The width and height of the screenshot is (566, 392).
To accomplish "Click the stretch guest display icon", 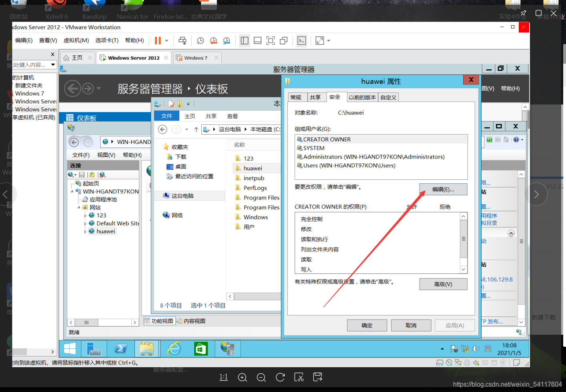I will (x=319, y=40).
